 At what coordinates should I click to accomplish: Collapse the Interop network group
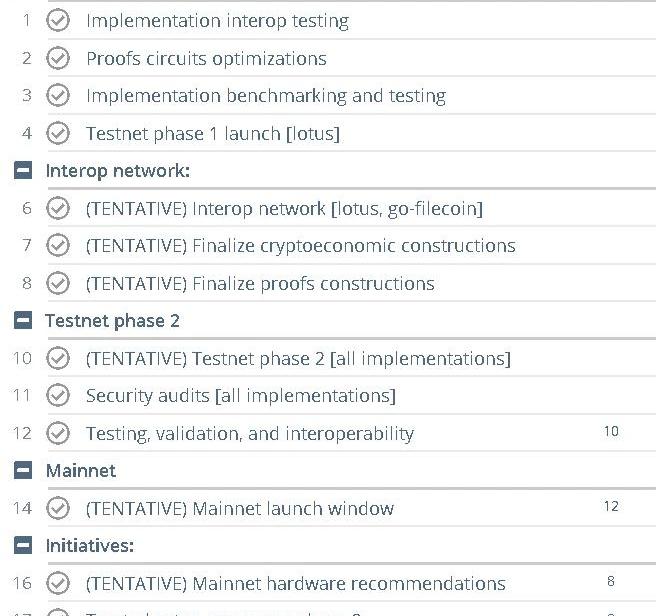point(23,170)
